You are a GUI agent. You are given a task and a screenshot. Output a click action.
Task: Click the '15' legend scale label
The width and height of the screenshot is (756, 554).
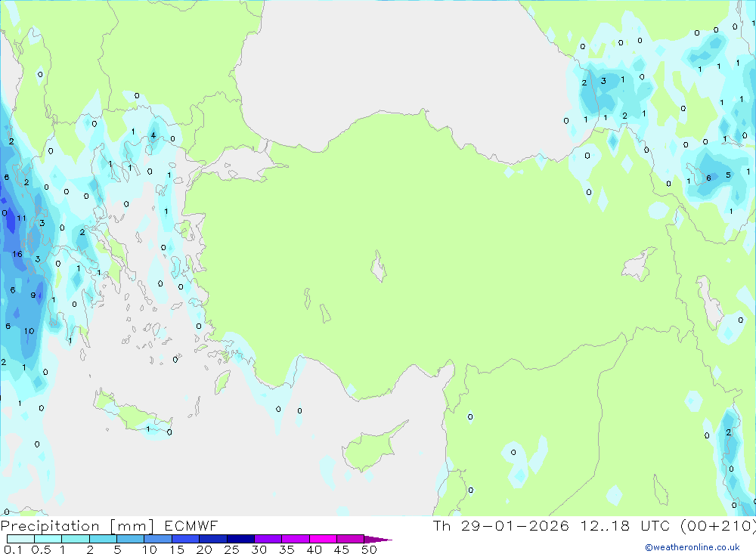pos(177,549)
